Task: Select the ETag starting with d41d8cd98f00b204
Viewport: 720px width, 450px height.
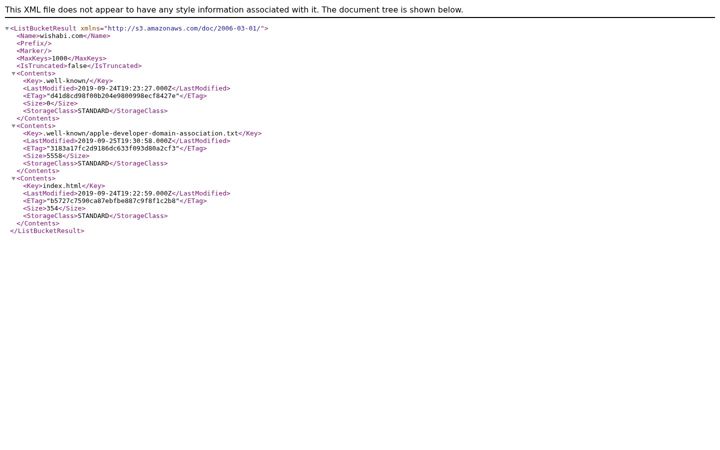Action: (x=115, y=96)
